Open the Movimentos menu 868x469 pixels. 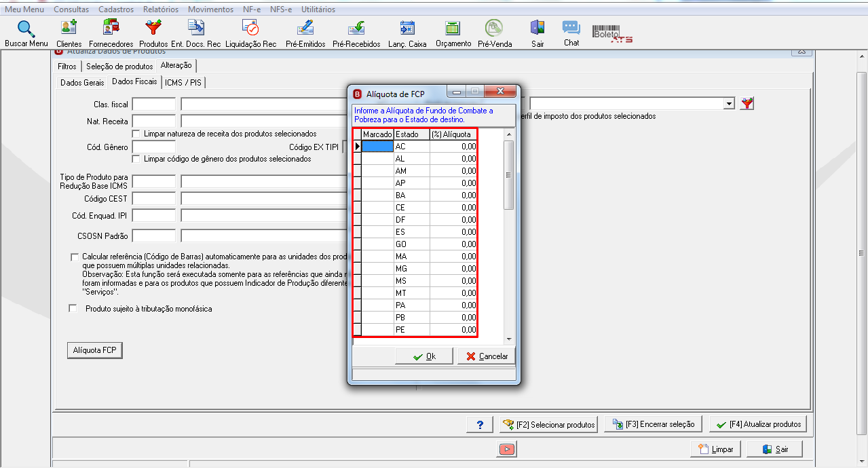tap(210, 10)
